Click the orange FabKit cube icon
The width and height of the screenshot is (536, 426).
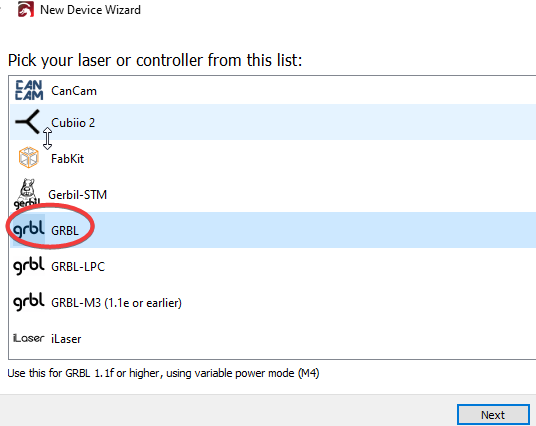click(x=29, y=158)
